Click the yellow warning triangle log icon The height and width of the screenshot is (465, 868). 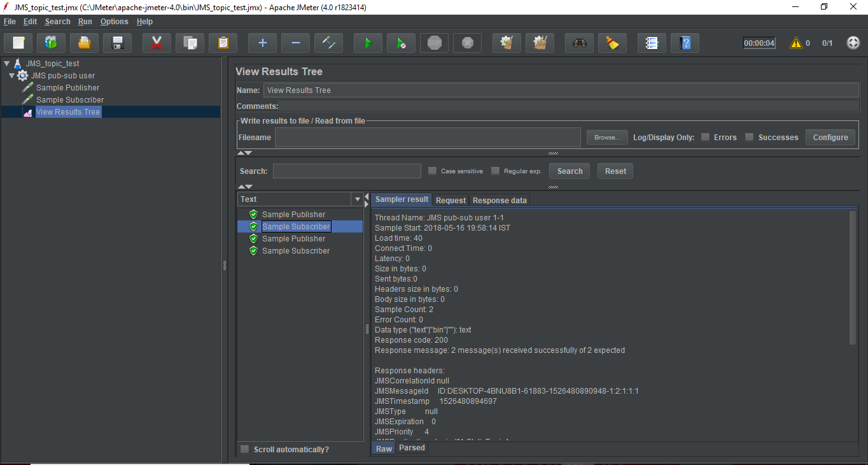point(795,43)
